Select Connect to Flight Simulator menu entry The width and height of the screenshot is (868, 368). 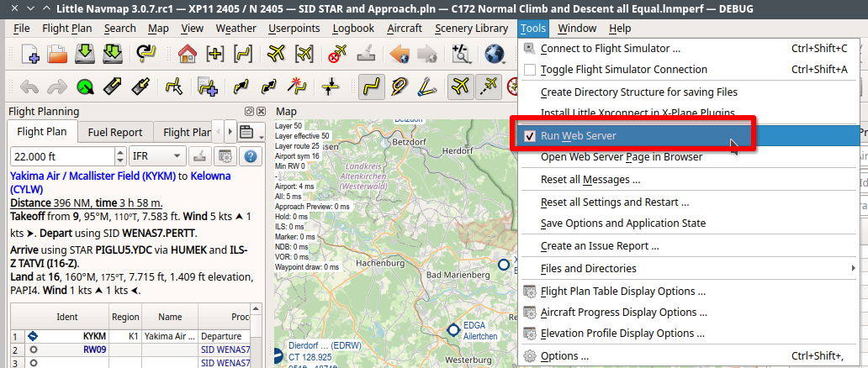pos(687,49)
